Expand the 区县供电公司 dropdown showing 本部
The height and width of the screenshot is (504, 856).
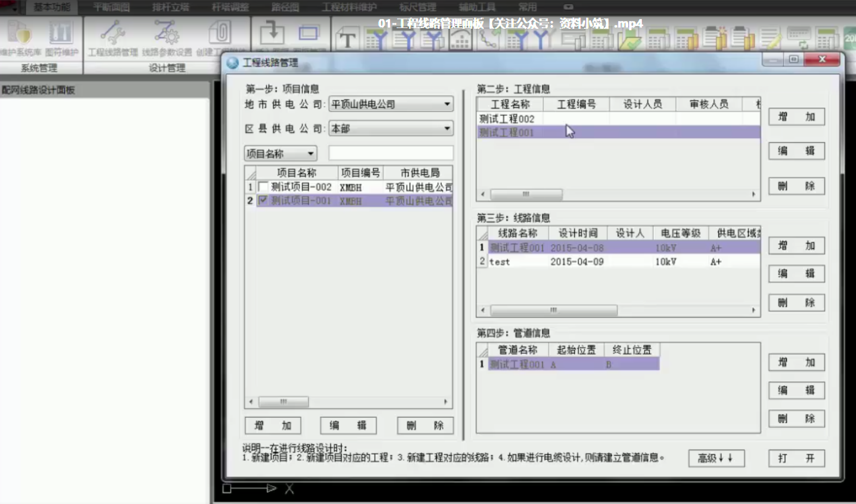pos(446,129)
